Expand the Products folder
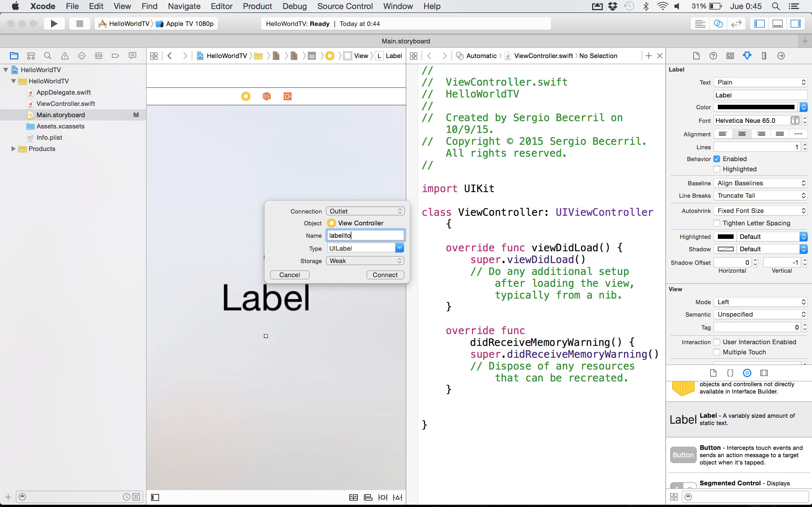 tap(14, 148)
